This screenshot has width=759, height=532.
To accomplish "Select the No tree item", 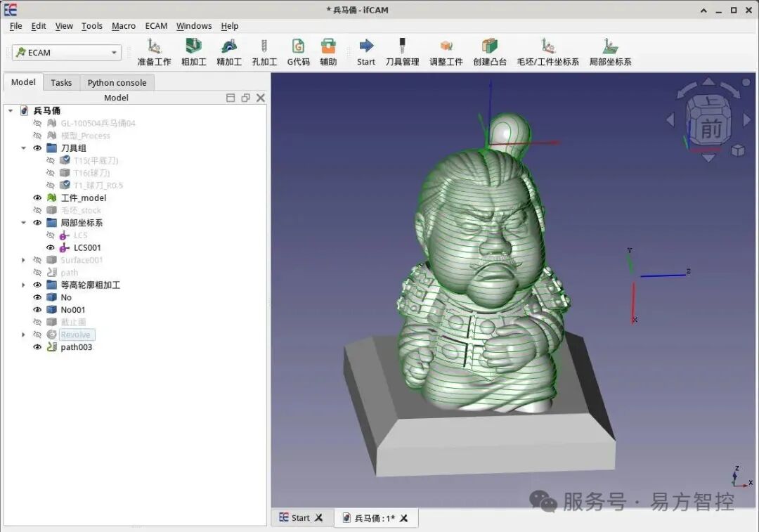I will 66,297.
